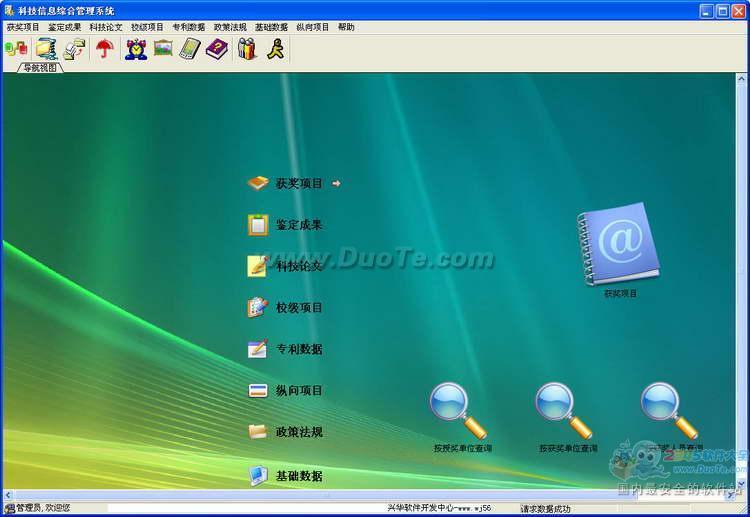Viewport: 750px width, 517px height.
Task: Click the vertical scrollbar up arrow
Action: pyautogui.click(x=741, y=78)
